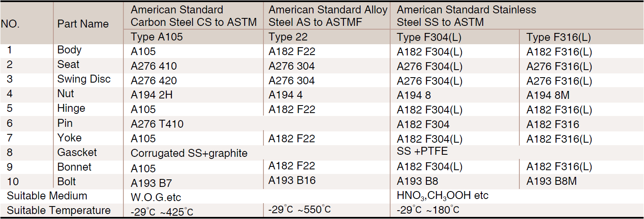
Task: Select the 'NO.' column header
Action: tap(10, 24)
